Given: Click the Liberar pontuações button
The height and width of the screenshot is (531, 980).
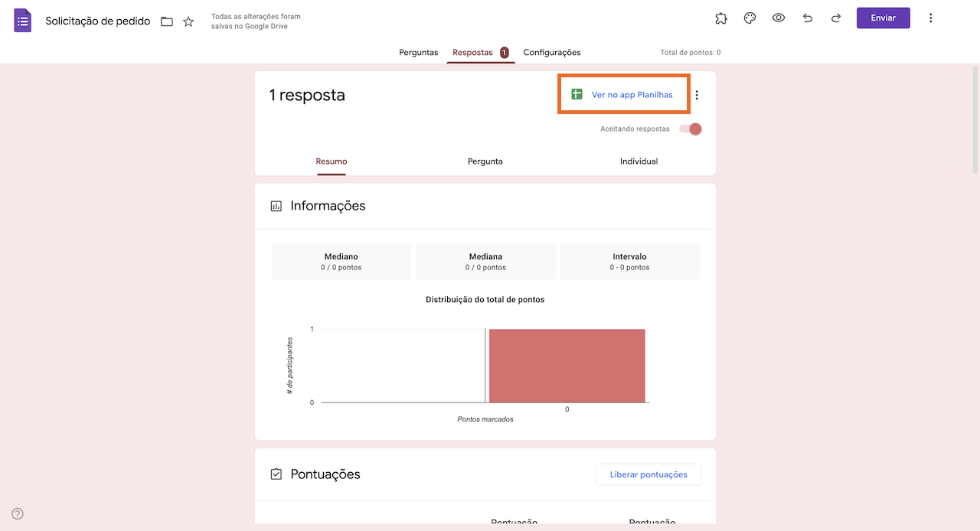Looking at the screenshot, I should [x=648, y=474].
